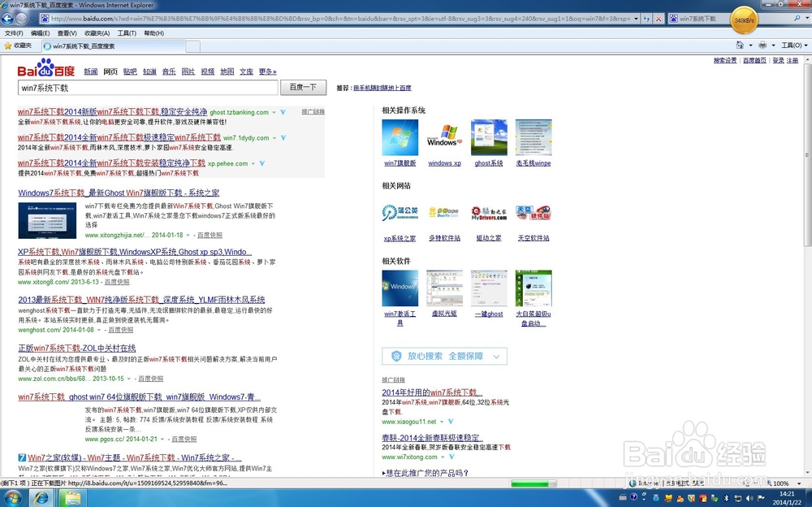Click the 百度一下 search button

[303, 87]
